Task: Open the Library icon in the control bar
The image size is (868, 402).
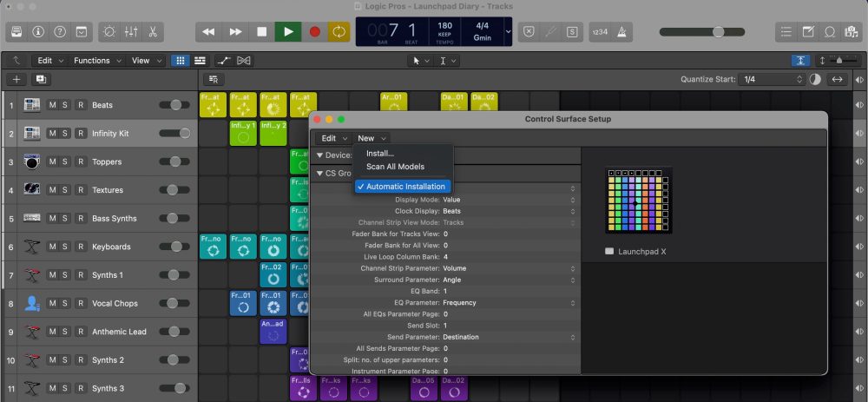Action: click(x=16, y=32)
